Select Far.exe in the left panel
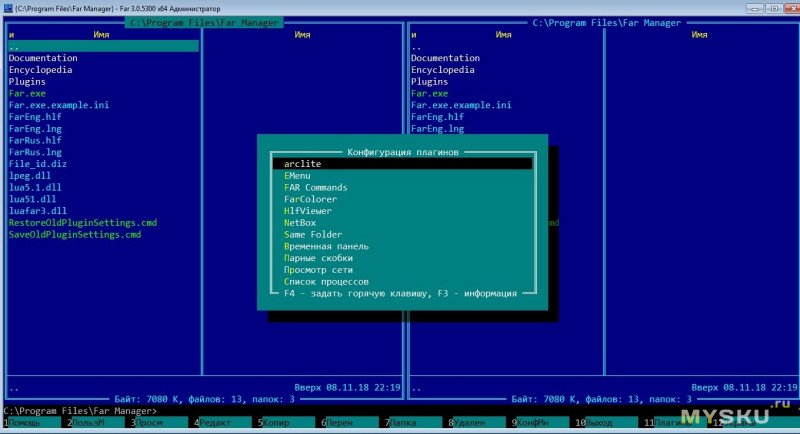 (x=27, y=93)
